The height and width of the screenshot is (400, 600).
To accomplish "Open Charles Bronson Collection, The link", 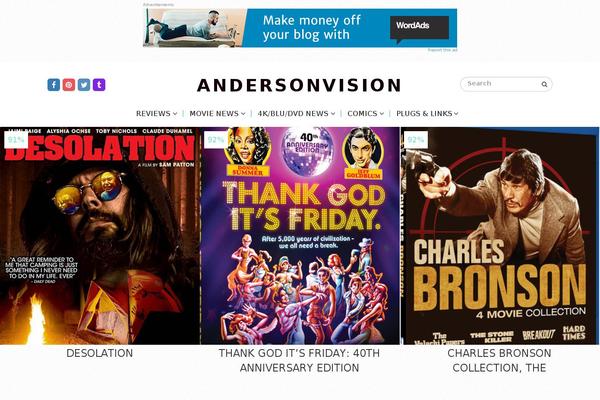I will point(499,360).
